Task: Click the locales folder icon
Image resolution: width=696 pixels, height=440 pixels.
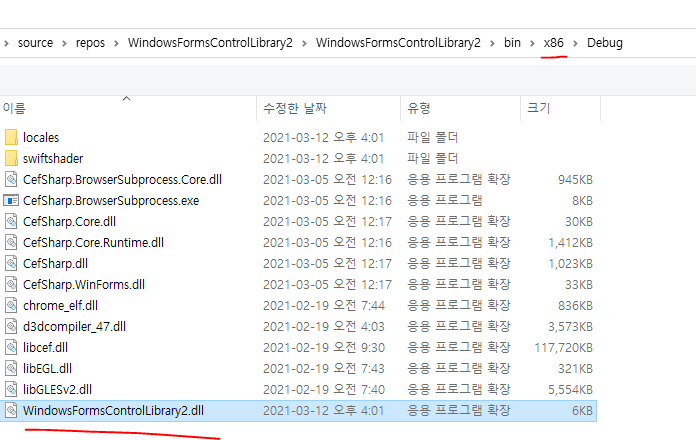Action: [11, 137]
